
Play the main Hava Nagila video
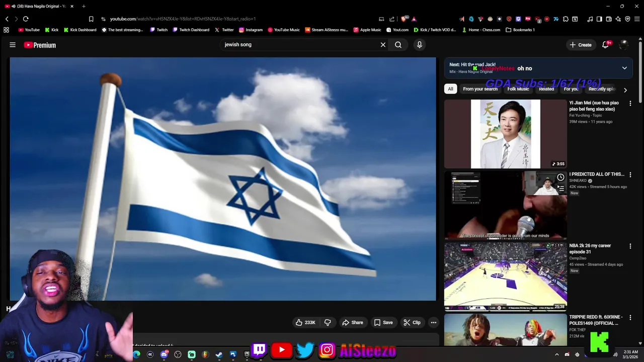(x=223, y=178)
